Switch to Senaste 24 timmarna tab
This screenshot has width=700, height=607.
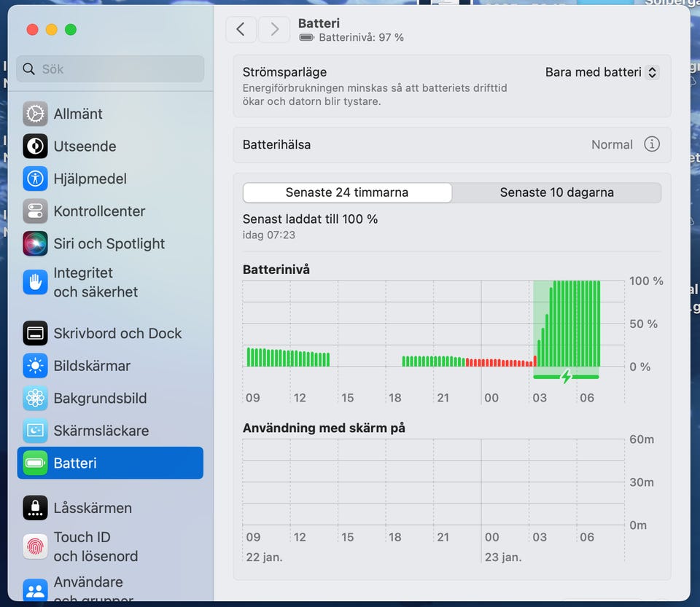pos(347,192)
